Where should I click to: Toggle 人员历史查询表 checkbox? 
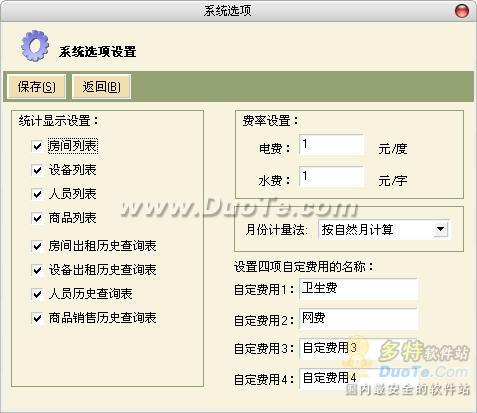[x=37, y=294]
